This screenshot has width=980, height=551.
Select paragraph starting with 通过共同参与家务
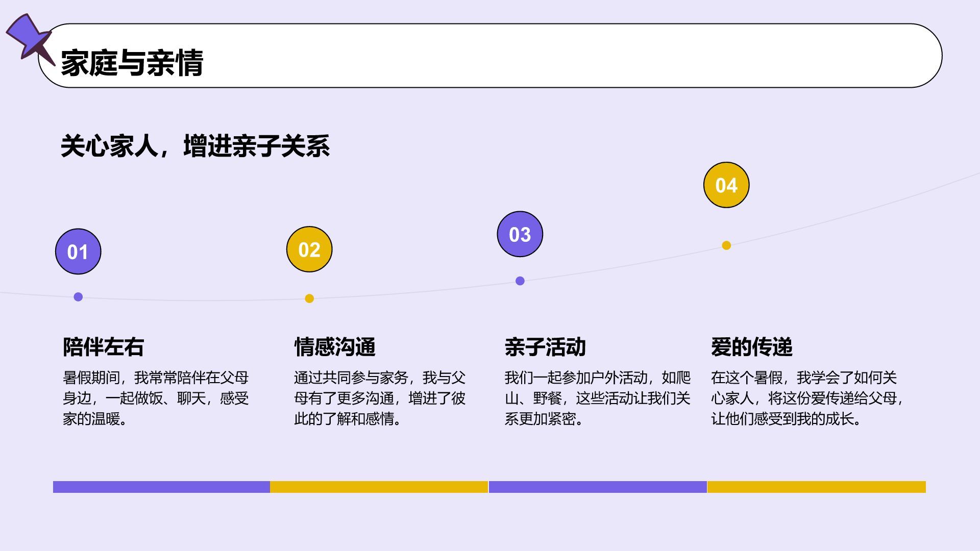379,398
